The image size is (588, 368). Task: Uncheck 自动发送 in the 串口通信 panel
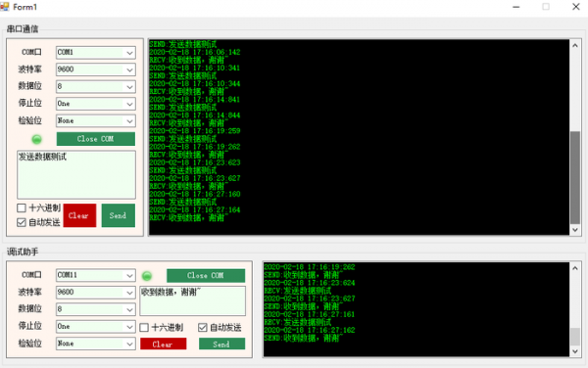point(22,222)
